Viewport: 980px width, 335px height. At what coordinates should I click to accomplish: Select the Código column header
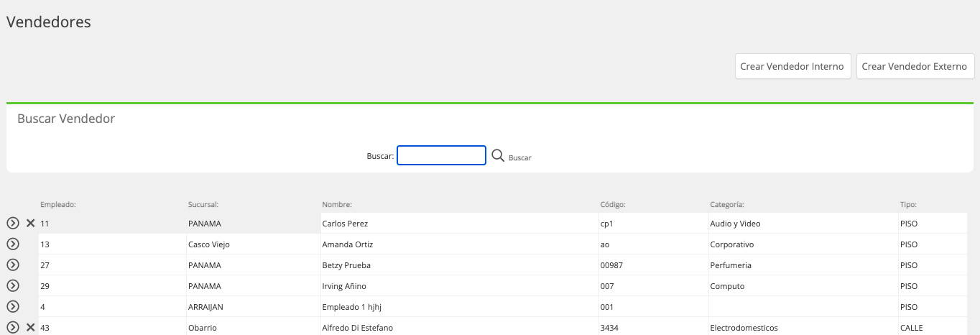tap(613, 205)
